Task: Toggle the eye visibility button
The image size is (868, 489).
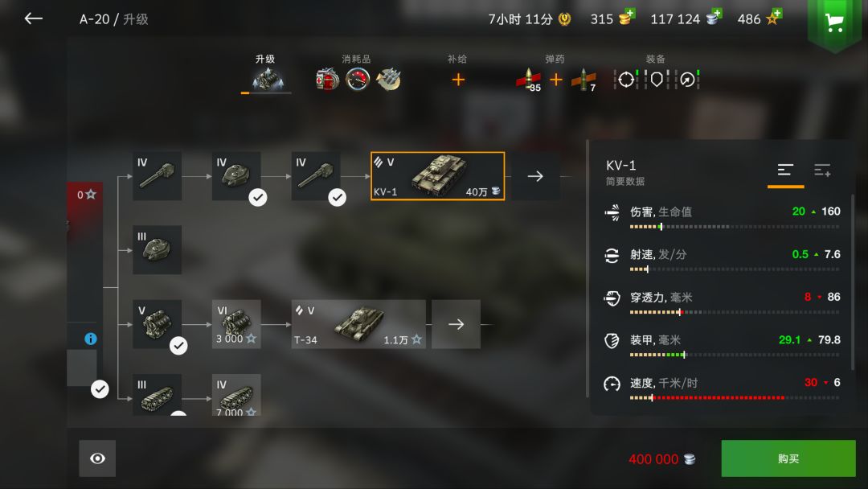Action: click(x=97, y=458)
